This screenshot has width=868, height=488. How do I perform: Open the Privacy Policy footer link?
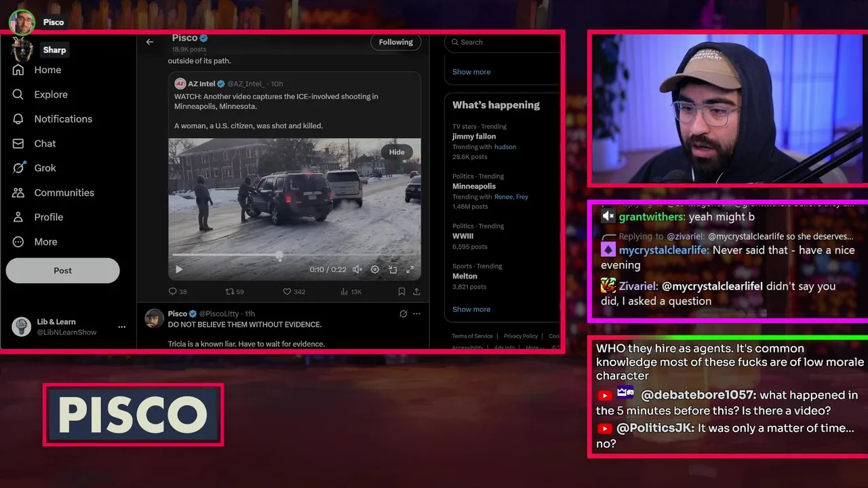click(x=521, y=336)
